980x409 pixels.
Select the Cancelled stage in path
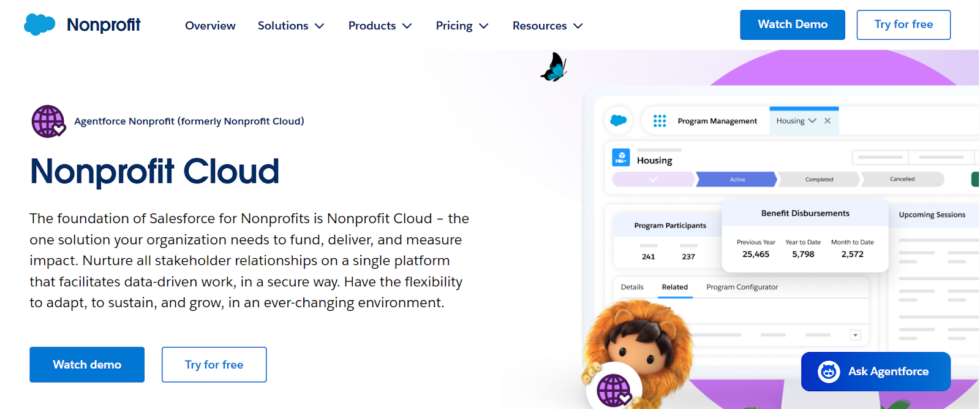click(902, 180)
